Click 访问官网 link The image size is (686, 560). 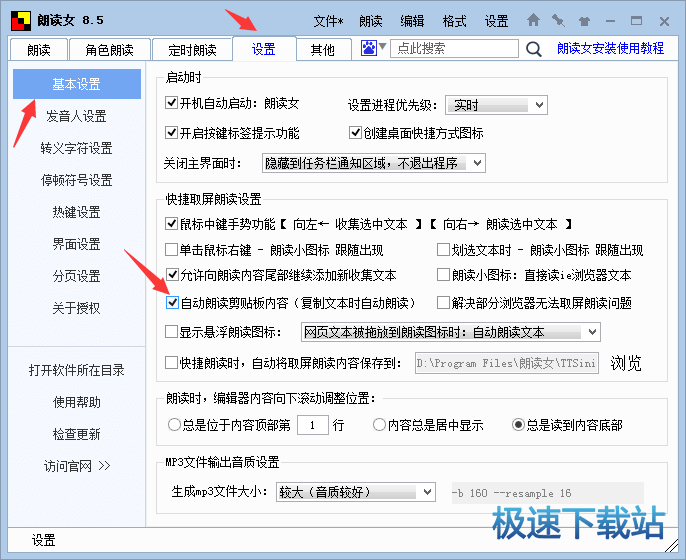pos(77,466)
